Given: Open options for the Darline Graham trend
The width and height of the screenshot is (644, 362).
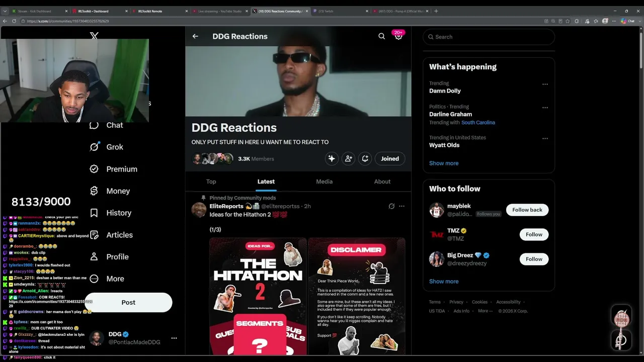Looking at the screenshot, I should pyautogui.click(x=545, y=108).
